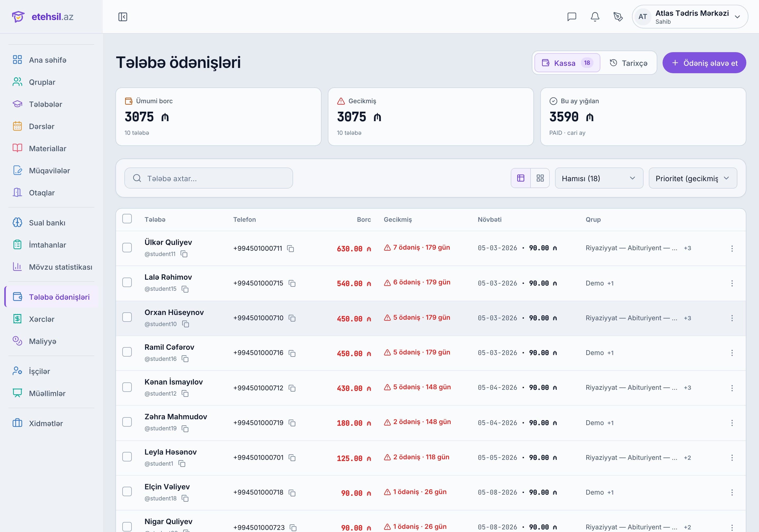This screenshot has width=759, height=532.
Task: Copy username @student16
Action: (185, 359)
